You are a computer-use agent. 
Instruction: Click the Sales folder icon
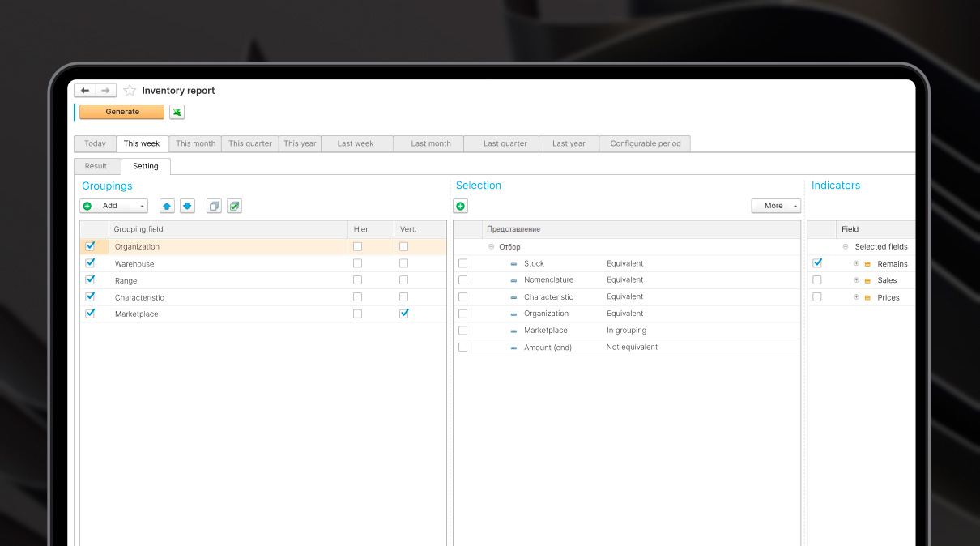click(x=867, y=280)
